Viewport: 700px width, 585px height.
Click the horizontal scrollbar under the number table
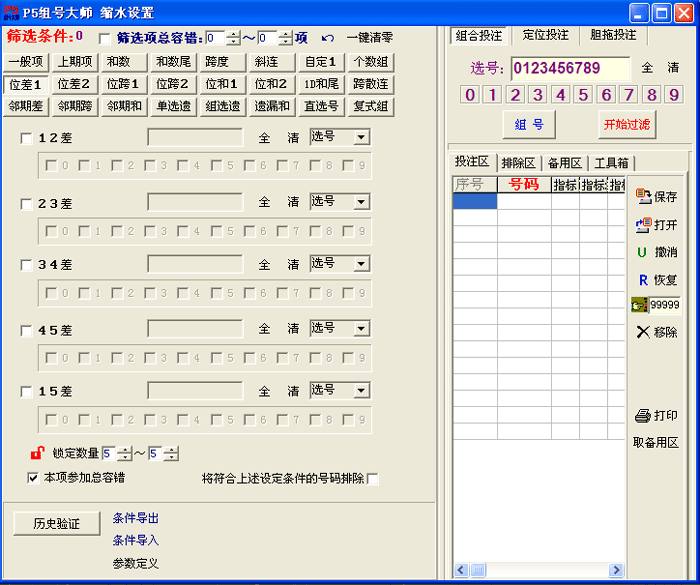[x=539, y=570]
